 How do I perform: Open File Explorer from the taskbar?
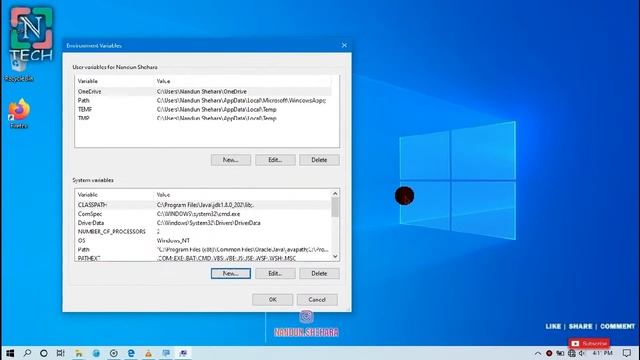tap(79, 353)
